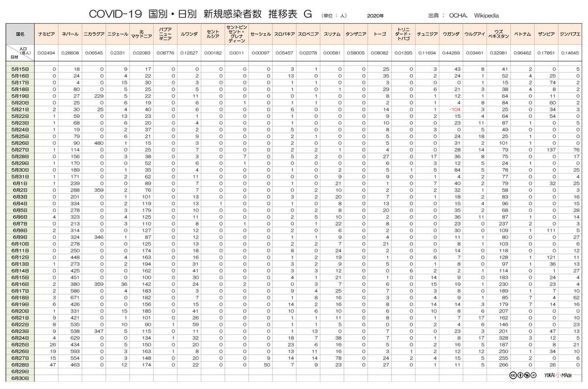The image size is (588, 389).
Task: Select the '国名' header cell
Action: pos(21,34)
